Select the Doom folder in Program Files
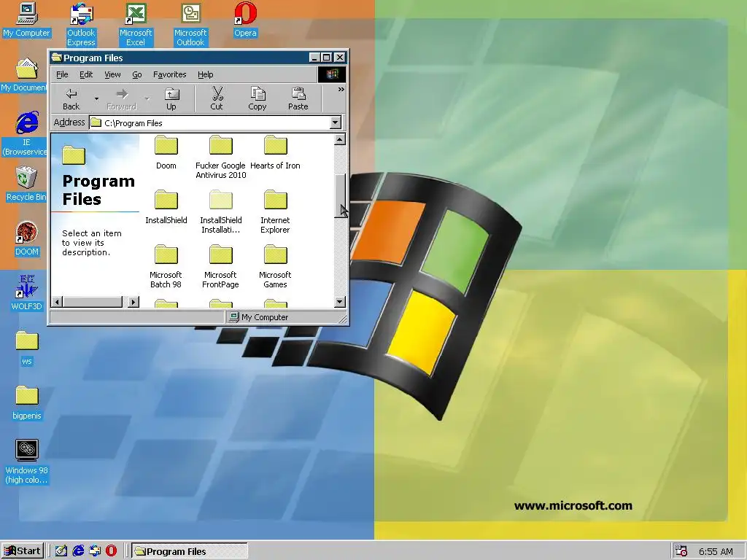This screenshot has width=747, height=560. point(166,153)
